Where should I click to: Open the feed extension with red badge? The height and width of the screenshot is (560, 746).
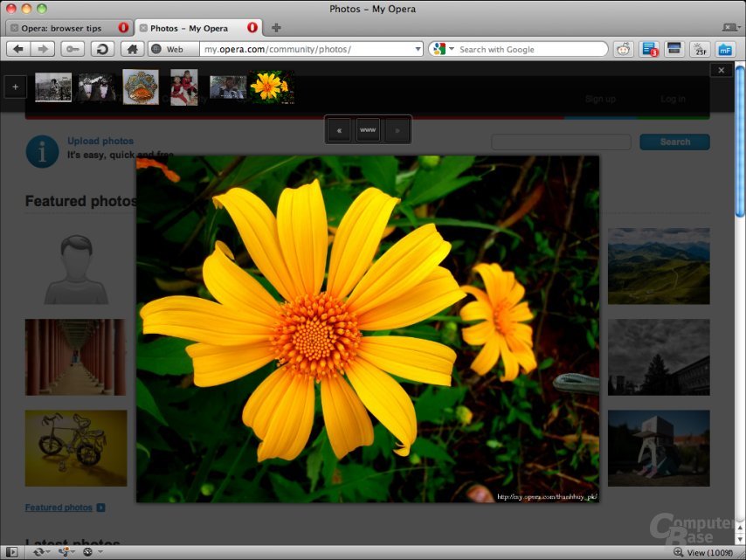pos(649,49)
